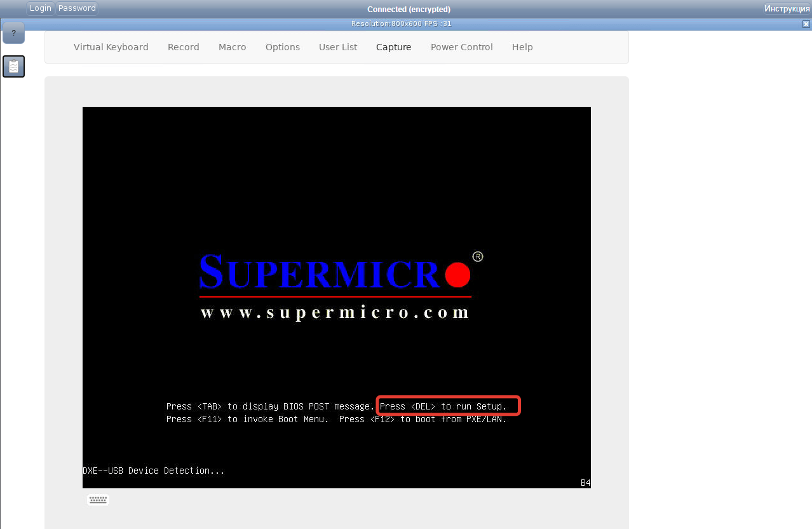Open the User List menu

click(x=338, y=47)
